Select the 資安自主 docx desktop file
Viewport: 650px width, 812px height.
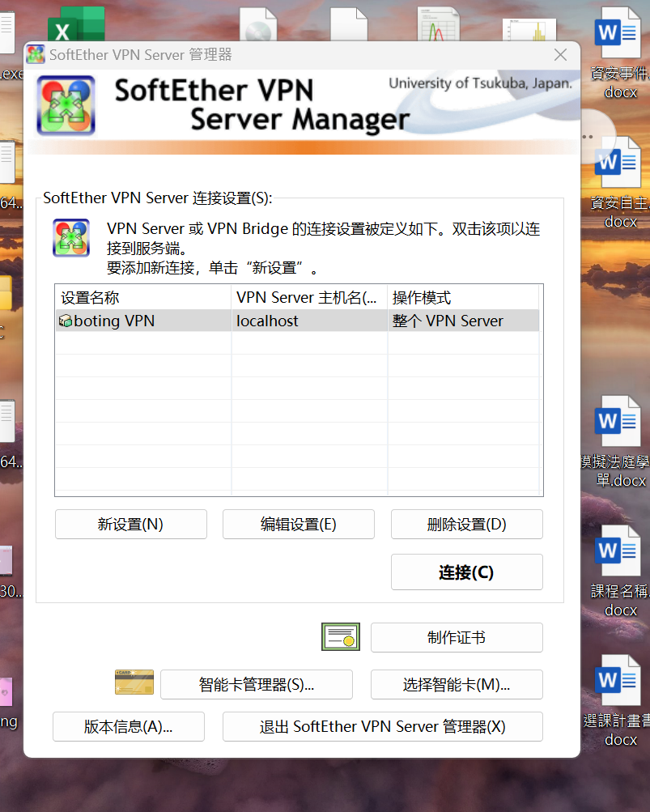(618, 181)
